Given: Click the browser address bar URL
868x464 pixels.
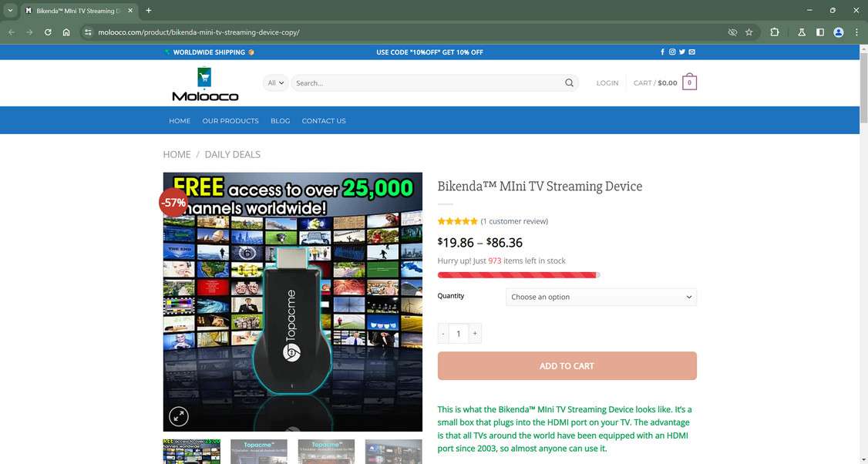Looking at the screenshot, I should [199, 32].
